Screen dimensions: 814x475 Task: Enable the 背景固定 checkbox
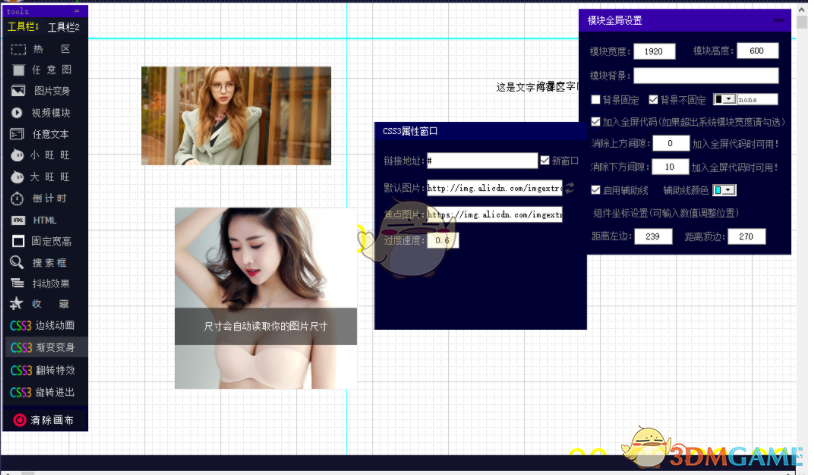pyautogui.click(x=595, y=99)
